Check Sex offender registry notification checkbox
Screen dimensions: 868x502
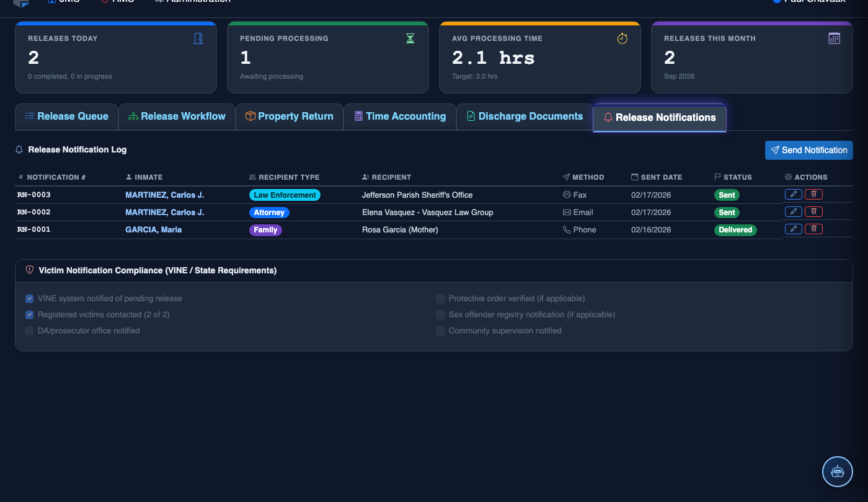(x=441, y=315)
